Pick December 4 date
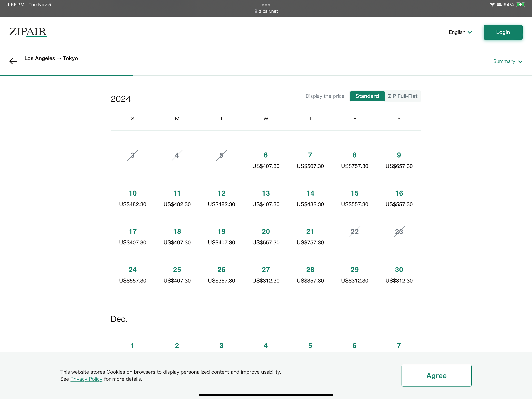The width and height of the screenshot is (532, 399). click(266, 346)
